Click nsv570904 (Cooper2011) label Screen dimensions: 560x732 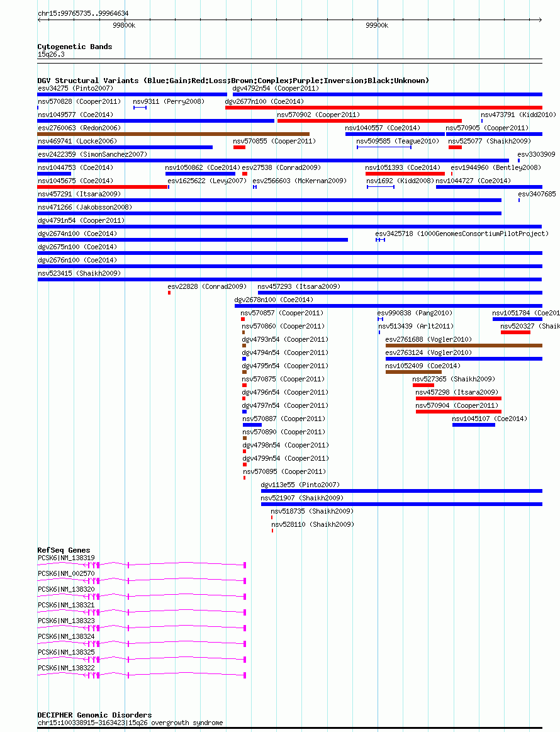tap(457, 406)
